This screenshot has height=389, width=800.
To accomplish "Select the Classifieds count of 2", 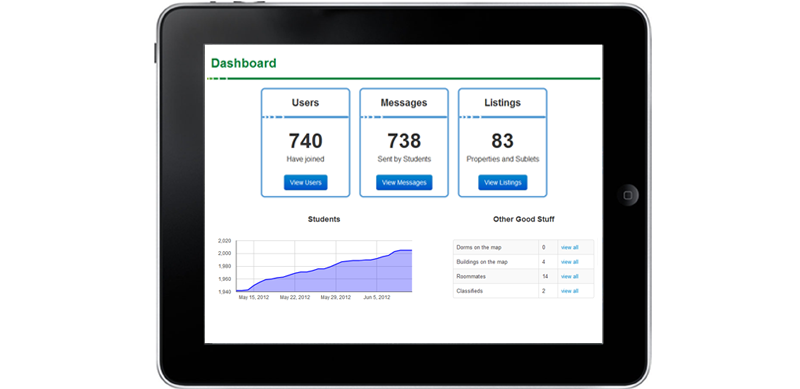I will [543, 291].
